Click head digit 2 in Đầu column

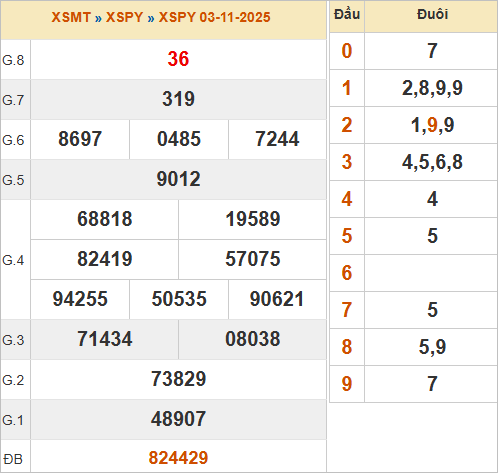pos(347,125)
